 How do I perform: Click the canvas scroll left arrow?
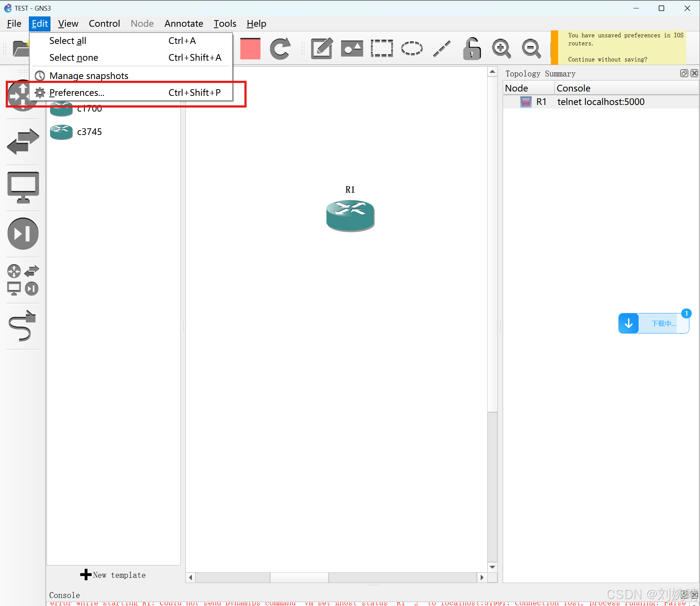coord(190,577)
